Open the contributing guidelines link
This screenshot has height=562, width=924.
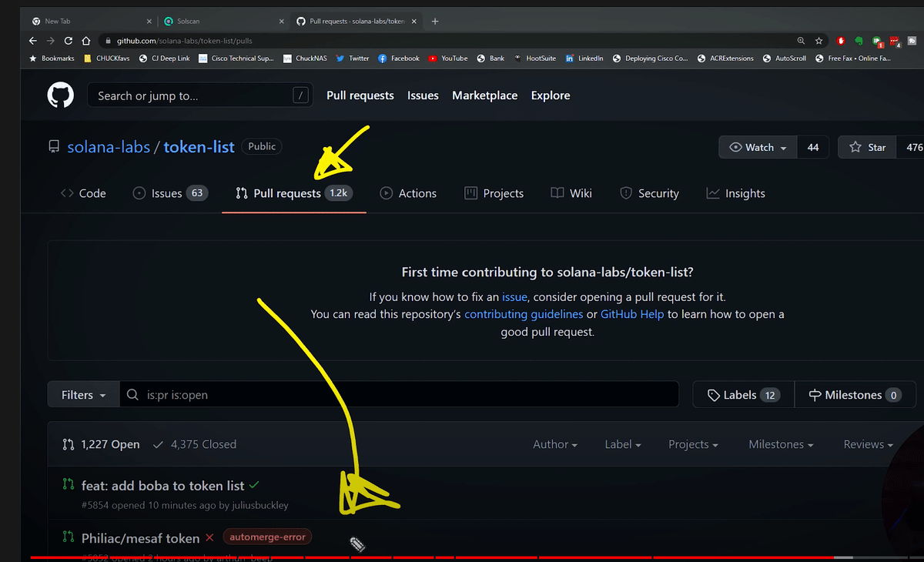(x=524, y=314)
